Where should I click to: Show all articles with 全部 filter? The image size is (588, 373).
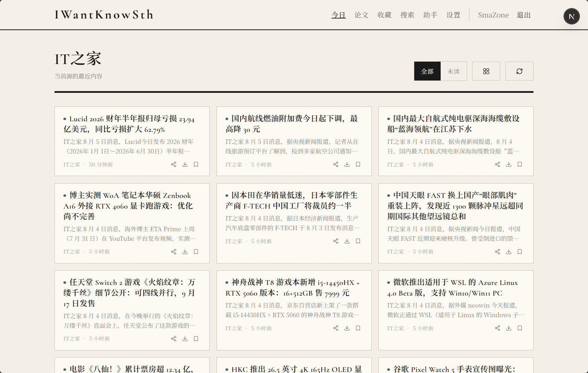(427, 71)
